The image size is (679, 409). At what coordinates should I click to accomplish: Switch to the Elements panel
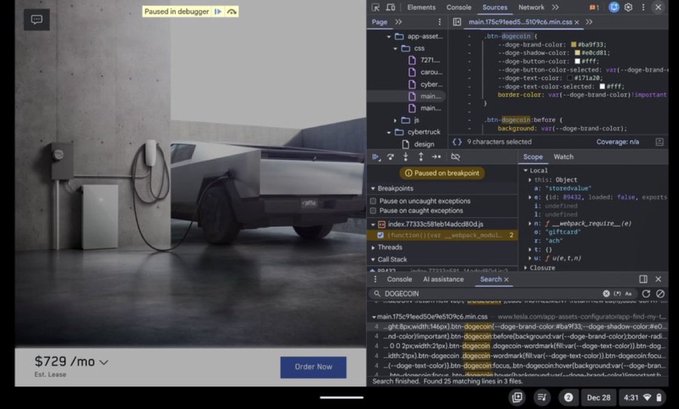(x=421, y=7)
